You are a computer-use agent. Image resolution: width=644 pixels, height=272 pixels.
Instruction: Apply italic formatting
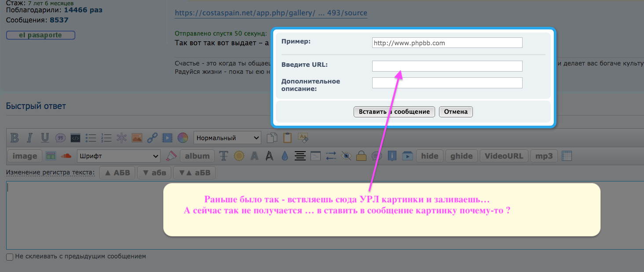tap(29, 138)
